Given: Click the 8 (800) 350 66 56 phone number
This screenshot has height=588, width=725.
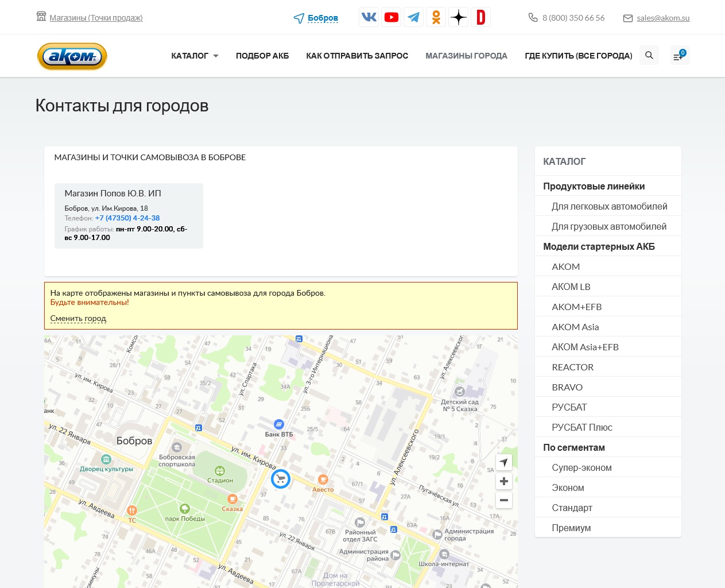Looking at the screenshot, I should click(573, 18).
